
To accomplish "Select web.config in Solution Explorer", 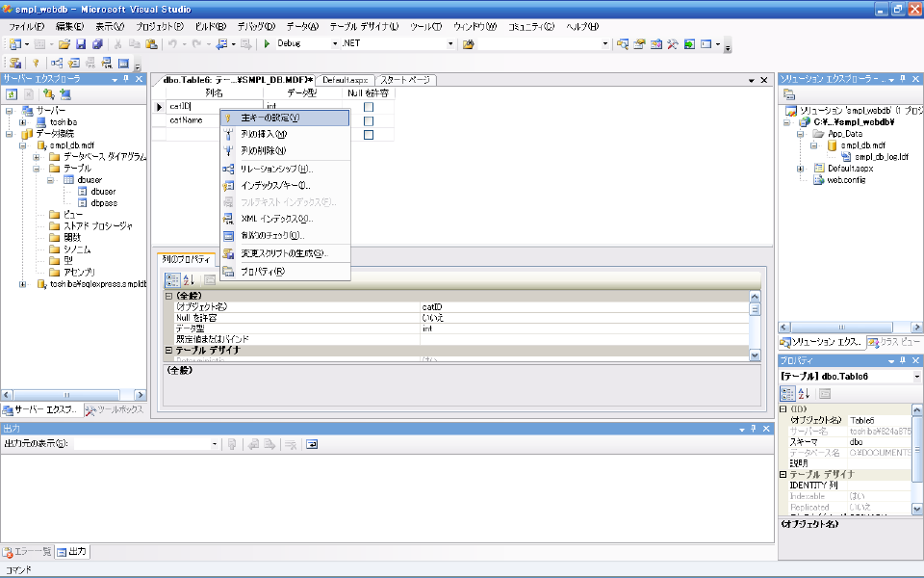I will pyautogui.click(x=846, y=180).
